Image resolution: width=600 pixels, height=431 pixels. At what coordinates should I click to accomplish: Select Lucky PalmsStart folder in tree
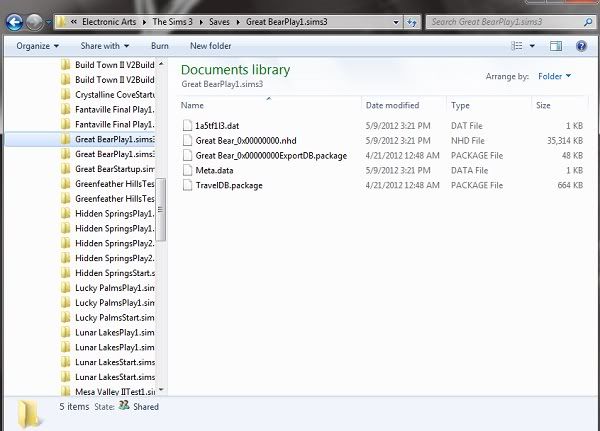point(115,318)
